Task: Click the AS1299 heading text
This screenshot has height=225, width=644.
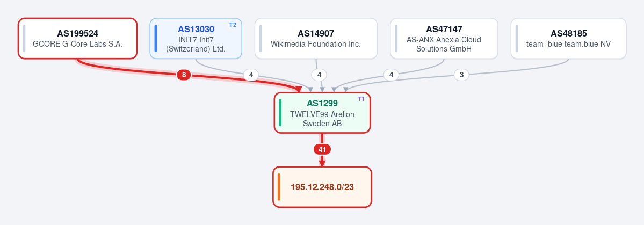Action: click(322, 104)
